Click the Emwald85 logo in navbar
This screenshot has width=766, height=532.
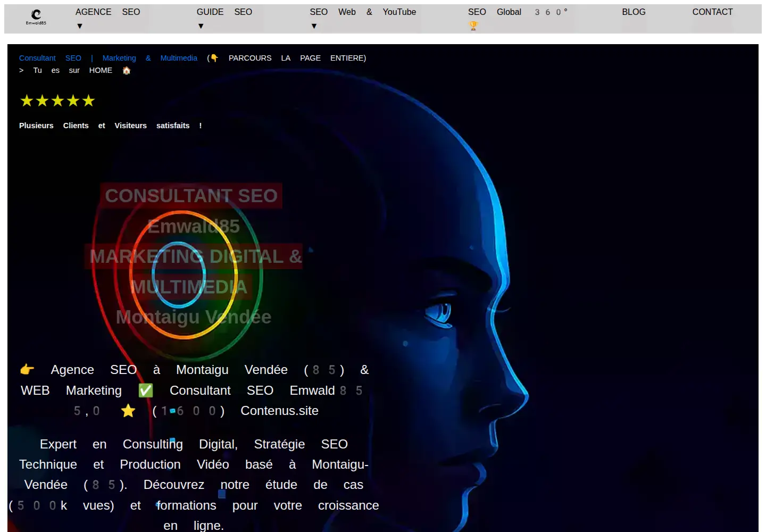pyautogui.click(x=36, y=17)
